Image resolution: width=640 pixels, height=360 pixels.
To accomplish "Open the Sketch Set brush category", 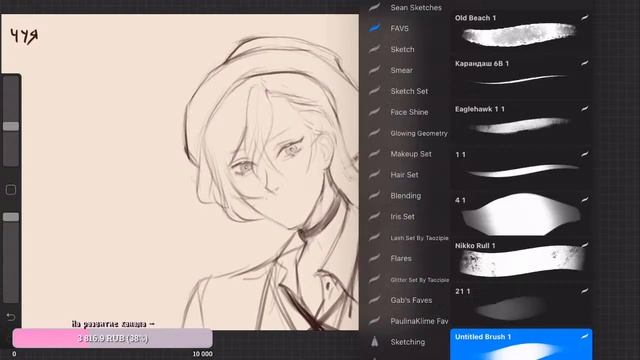I will (408, 91).
